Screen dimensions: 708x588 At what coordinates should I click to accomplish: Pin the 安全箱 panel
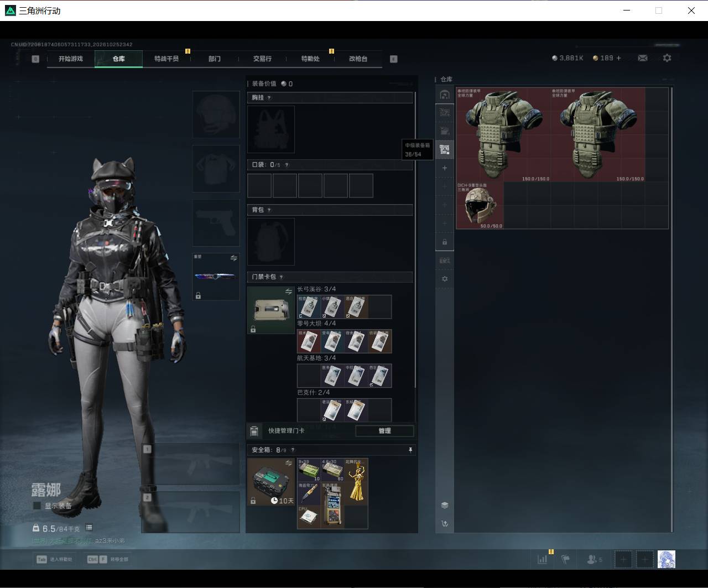pyautogui.click(x=410, y=450)
